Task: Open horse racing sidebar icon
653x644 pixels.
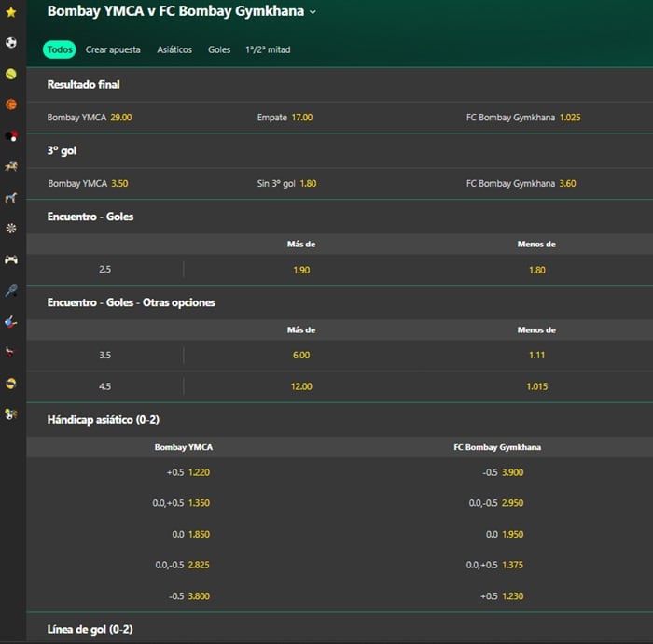Action: pos(11,166)
